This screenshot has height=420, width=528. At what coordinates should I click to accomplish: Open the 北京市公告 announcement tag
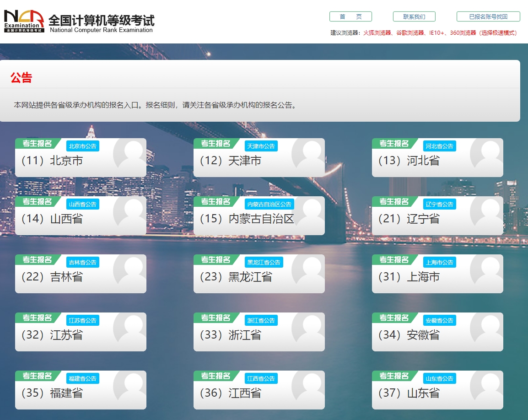pyautogui.click(x=83, y=146)
